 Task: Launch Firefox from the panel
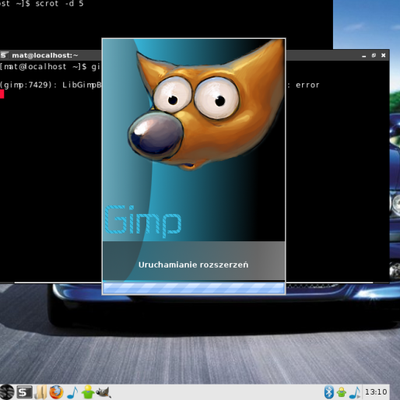(56, 392)
